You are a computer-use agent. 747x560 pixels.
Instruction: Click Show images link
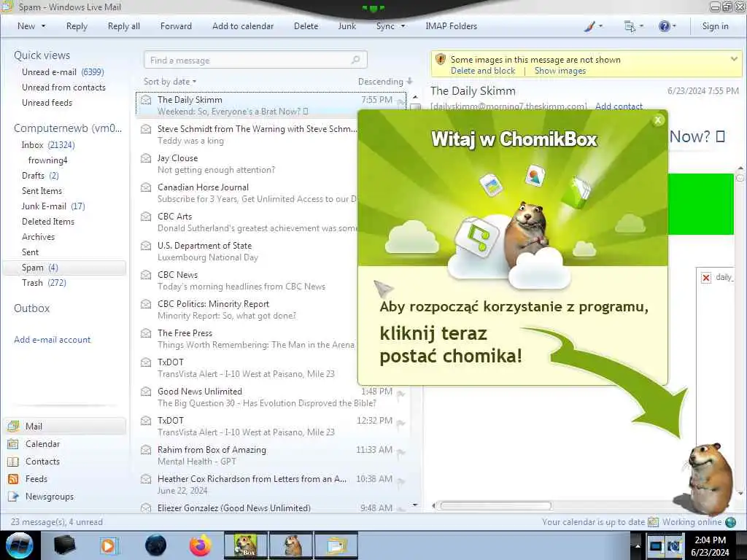(x=560, y=71)
